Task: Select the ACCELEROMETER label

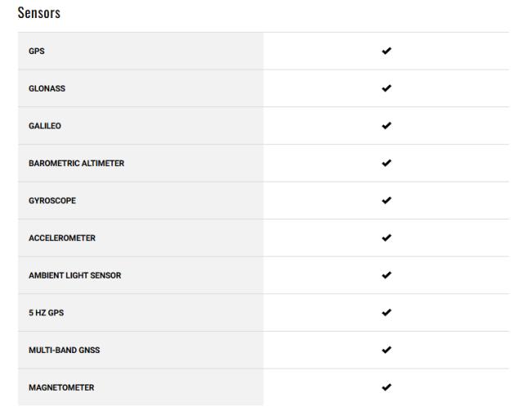Action: (x=62, y=238)
